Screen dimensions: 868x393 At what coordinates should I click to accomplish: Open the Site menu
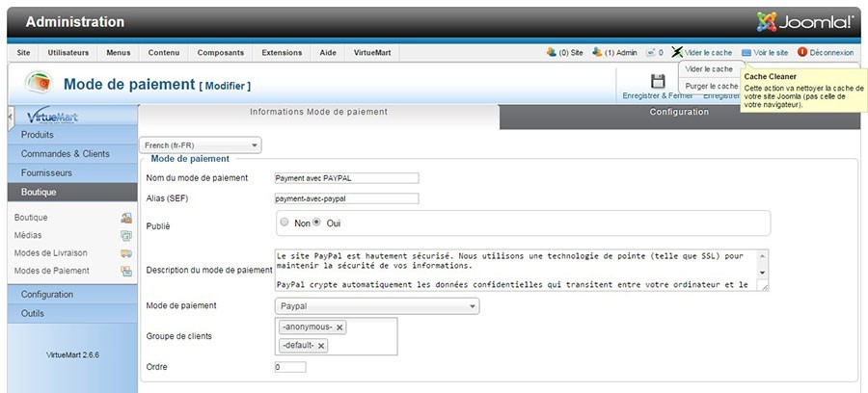[x=23, y=53]
